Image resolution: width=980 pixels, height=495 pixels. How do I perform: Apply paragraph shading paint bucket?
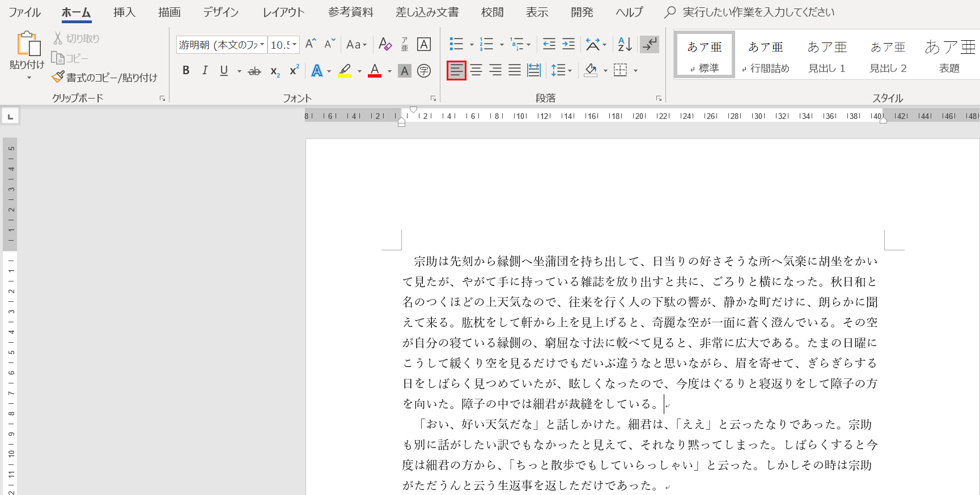(591, 70)
